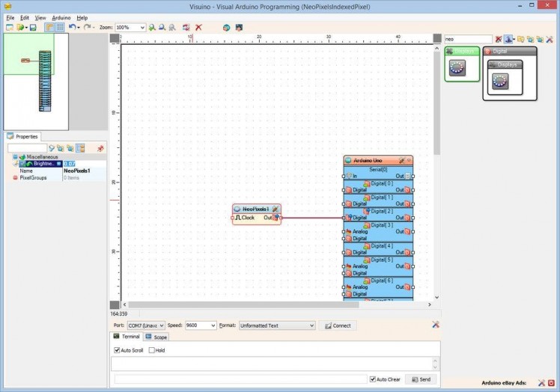
Task: Open NeoPixels1 component settings tool icon
Action: [x=275, y=209]
